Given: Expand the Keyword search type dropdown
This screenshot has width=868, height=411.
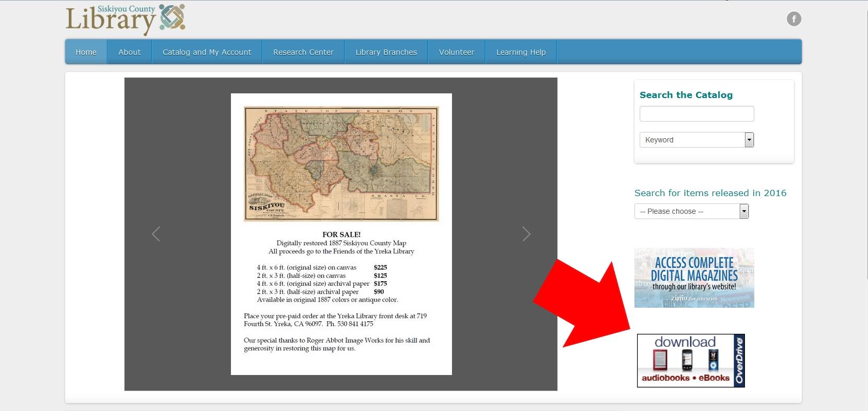Looking at the screenshot, I should click(696, 140).
